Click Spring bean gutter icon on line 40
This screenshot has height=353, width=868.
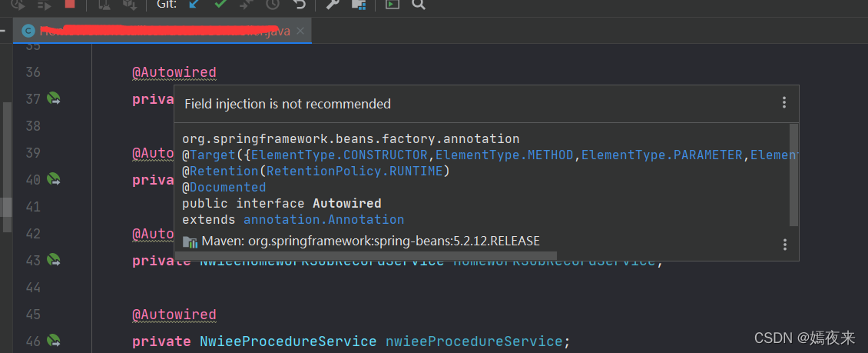coord(54,179)
